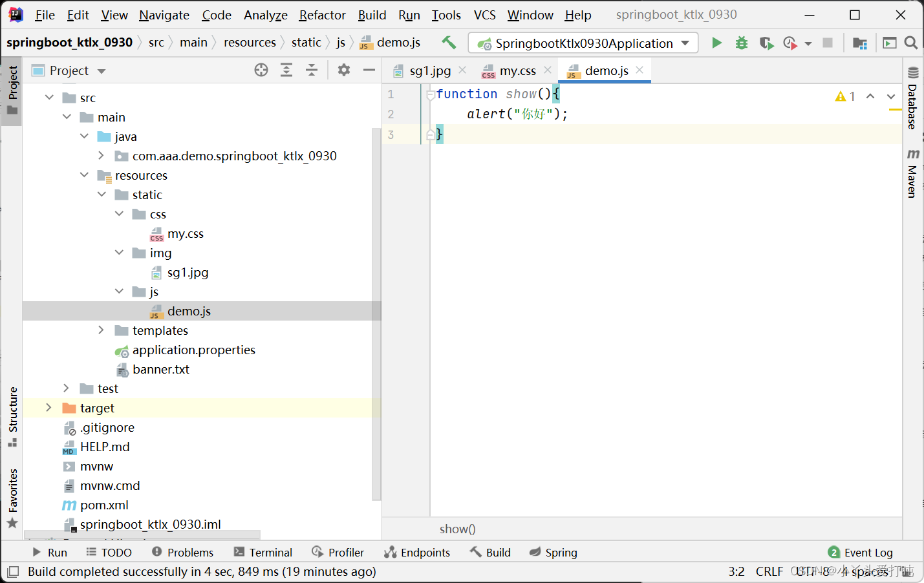Open Search Everywhere magnifier icon
The height and width of the screenshot is (583, 924).
click(911, 43)
